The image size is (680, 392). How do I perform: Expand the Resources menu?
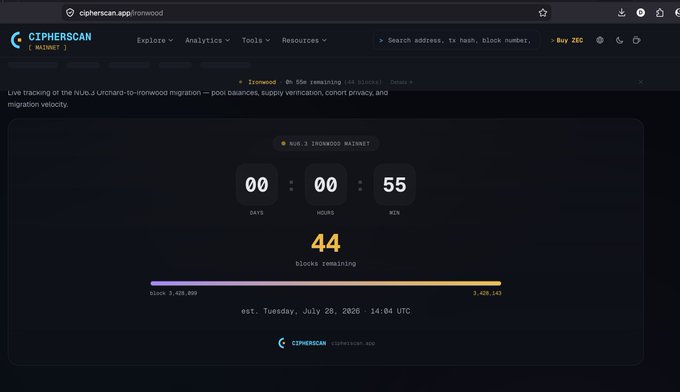coord(304,40)
